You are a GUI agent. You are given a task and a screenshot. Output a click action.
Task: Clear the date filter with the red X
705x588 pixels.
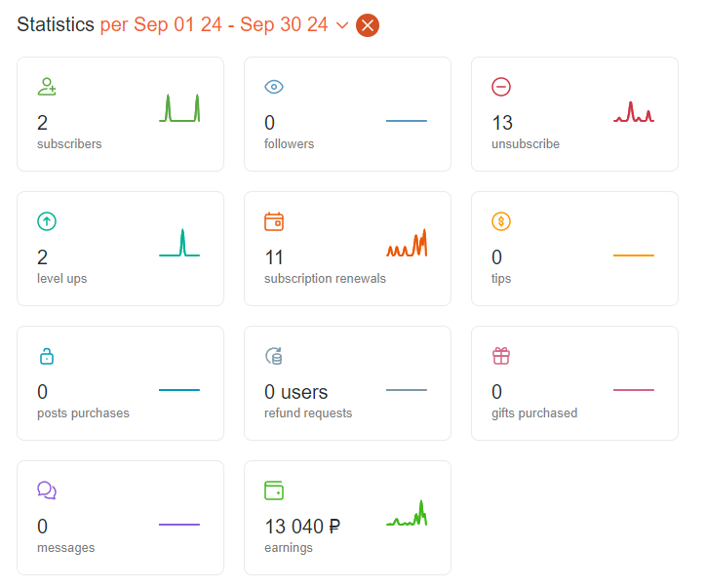click(368, 25)
